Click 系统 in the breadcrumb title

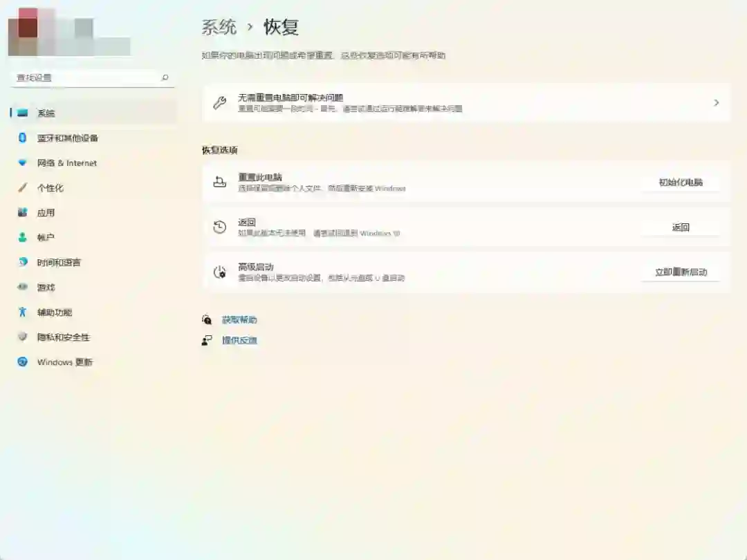point(219,27)
